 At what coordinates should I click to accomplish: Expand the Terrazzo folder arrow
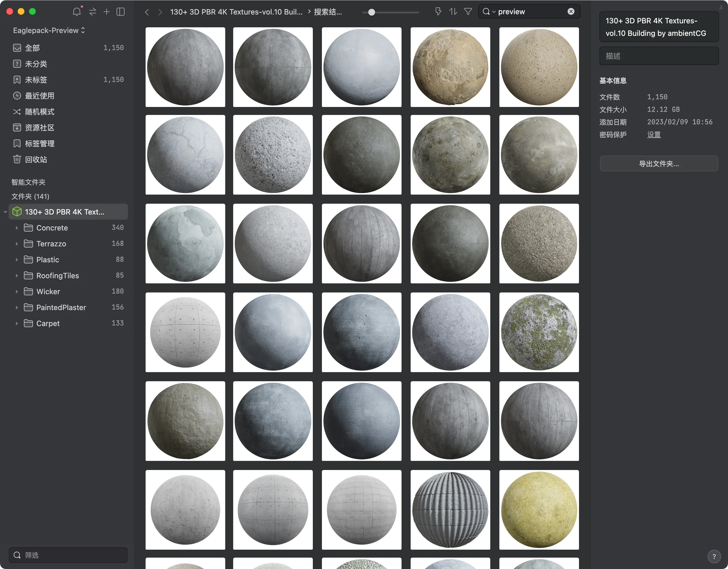coord(17,244)
